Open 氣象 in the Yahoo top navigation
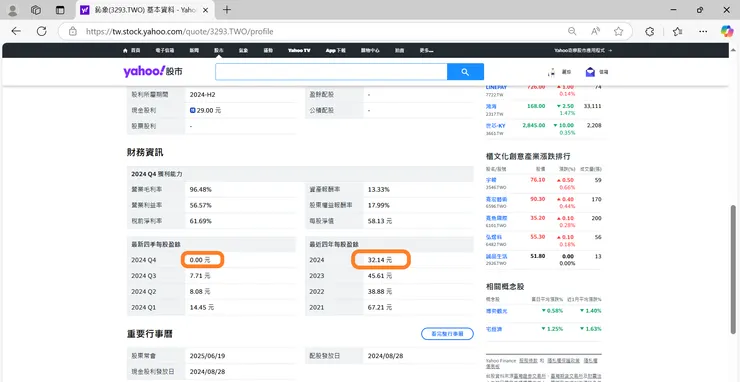The image size is (740, 382). tap(243, 50)
